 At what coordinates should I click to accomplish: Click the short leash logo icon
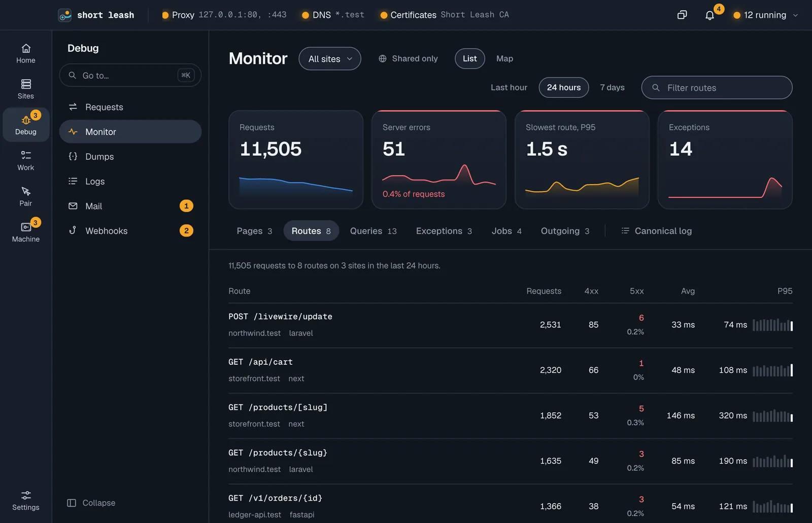point(65,15)
